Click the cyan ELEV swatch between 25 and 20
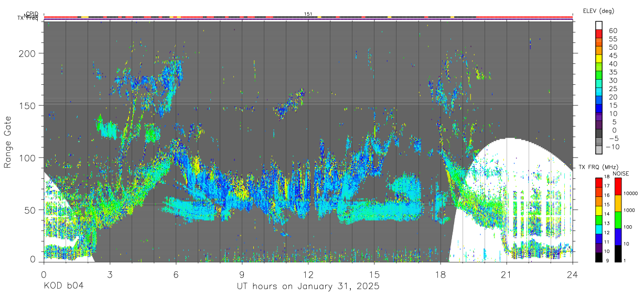 coord(599,92)
